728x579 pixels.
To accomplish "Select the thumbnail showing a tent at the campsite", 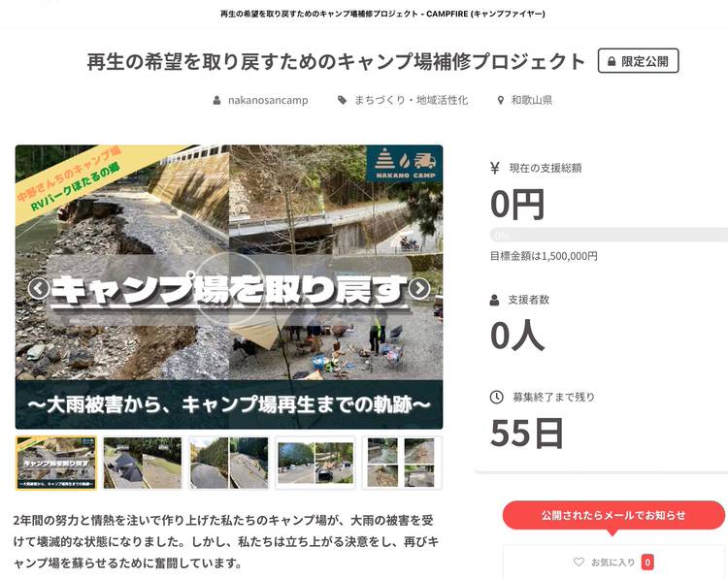I will coord(143,463).
